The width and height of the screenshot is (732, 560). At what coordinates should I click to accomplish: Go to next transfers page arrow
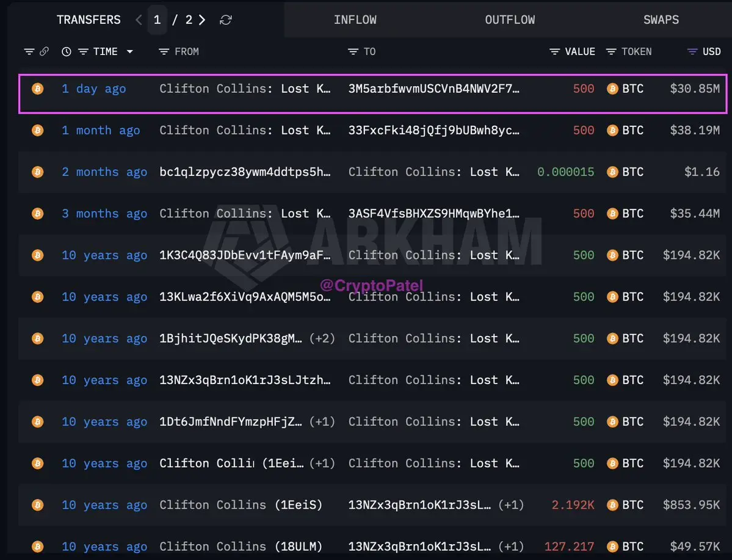tap(201, 20)
